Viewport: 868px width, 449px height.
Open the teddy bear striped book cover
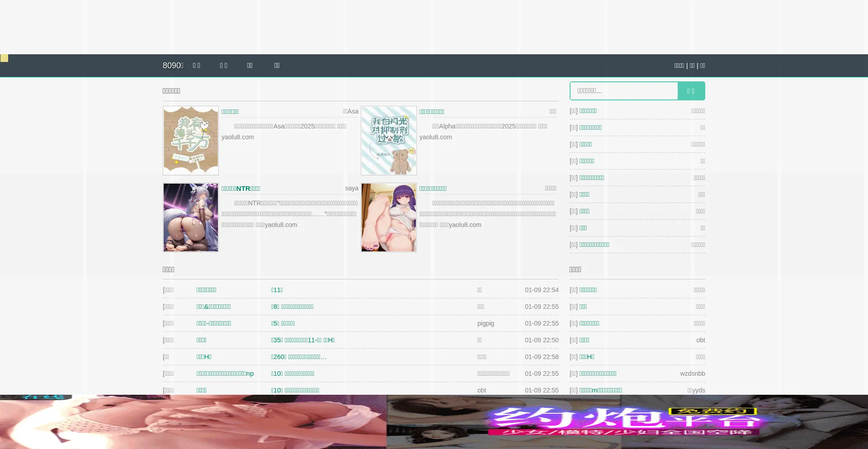(389, 141)
